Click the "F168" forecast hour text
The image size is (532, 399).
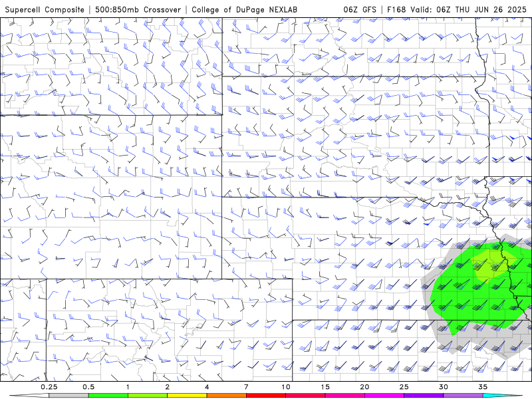[396, 10]
